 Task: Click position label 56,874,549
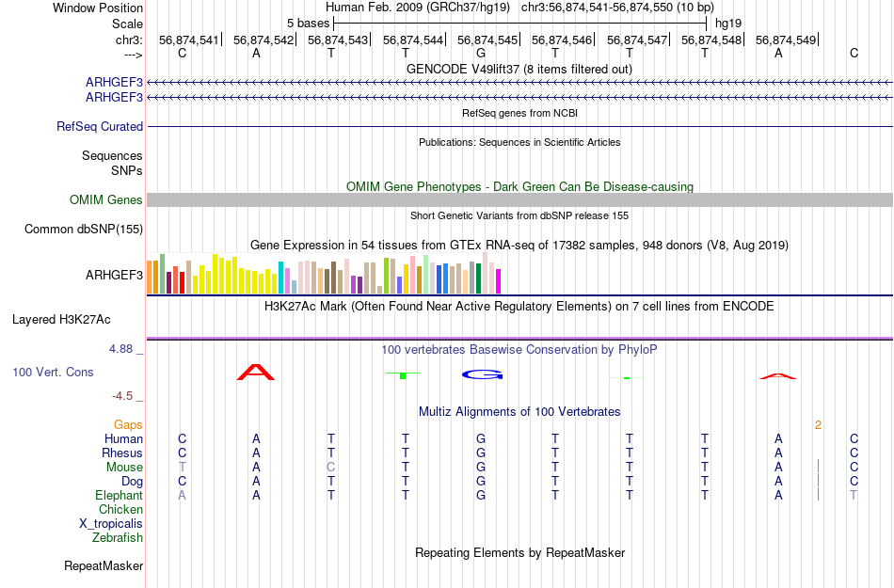pos(786,40)
